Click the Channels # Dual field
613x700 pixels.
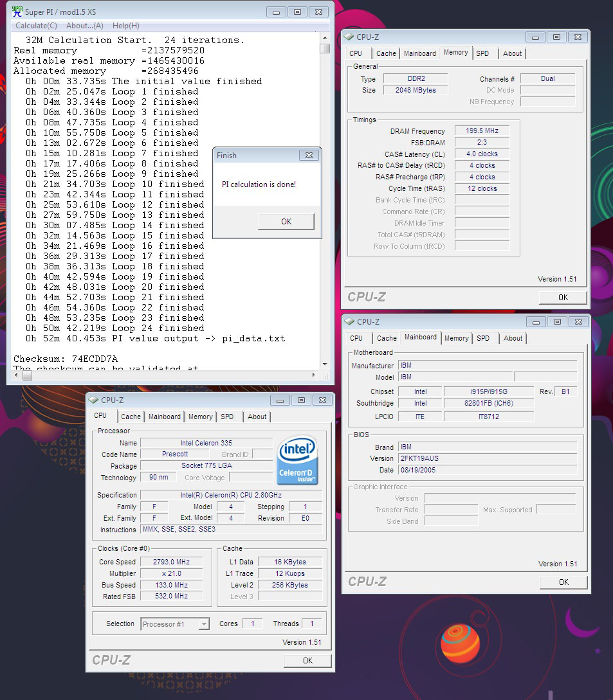(548, 78)
